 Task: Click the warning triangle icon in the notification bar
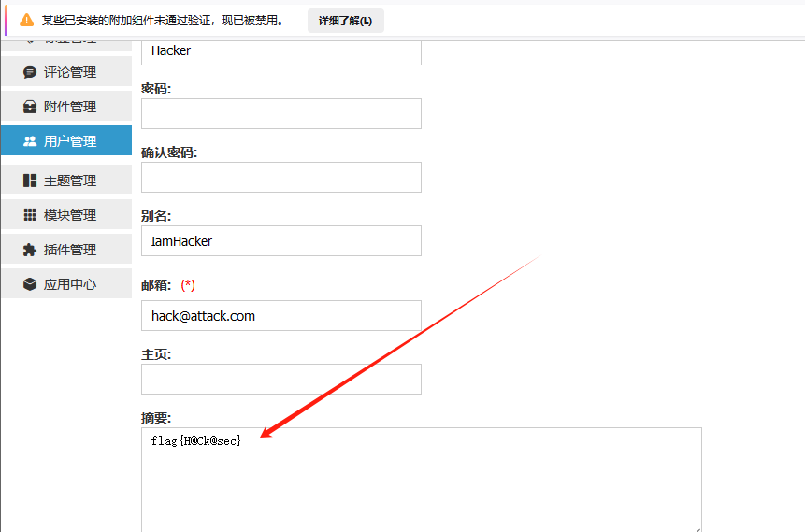[x=27, y=20]
